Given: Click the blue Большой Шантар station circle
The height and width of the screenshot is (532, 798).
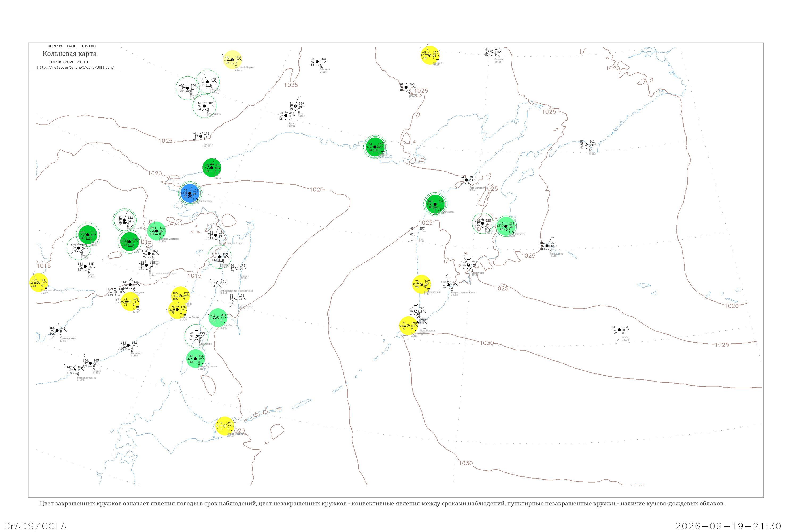Looking at the screenshot, I should 190,193.
